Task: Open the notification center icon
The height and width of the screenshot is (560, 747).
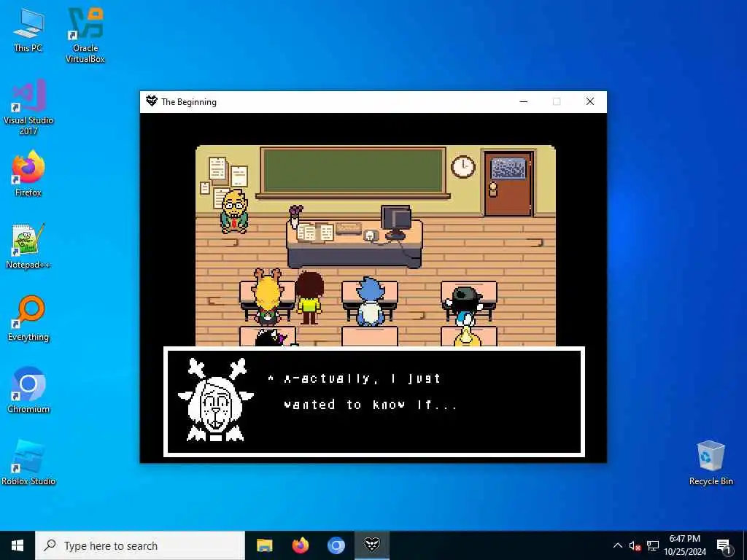Action: pos(724,546)
